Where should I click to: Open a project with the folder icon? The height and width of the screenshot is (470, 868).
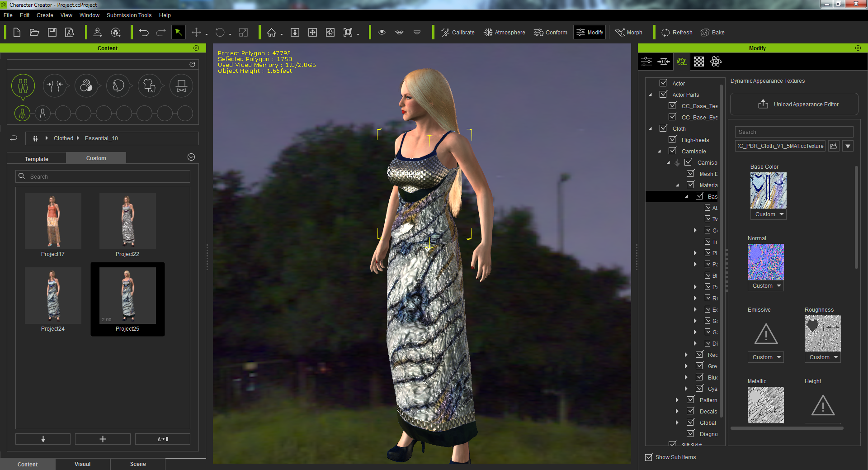click(x=34, y=33)
